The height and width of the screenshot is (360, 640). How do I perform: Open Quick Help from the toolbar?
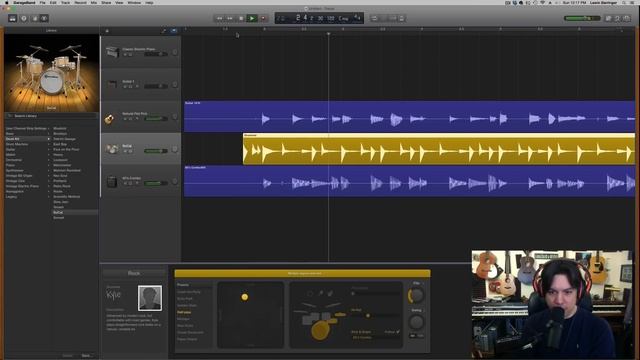[24, 18]
